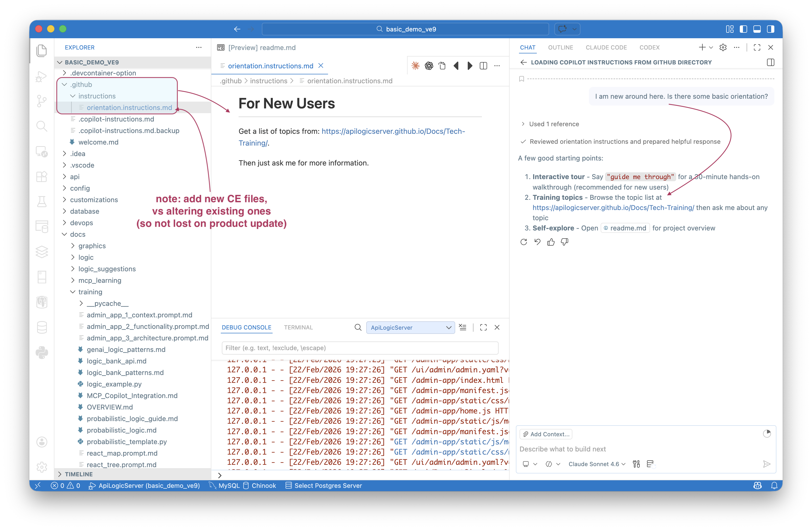This screenshot has width=812, height=530.
Task: Open the ApiLogicServer debug session dropdown
Action: (410, 328)
